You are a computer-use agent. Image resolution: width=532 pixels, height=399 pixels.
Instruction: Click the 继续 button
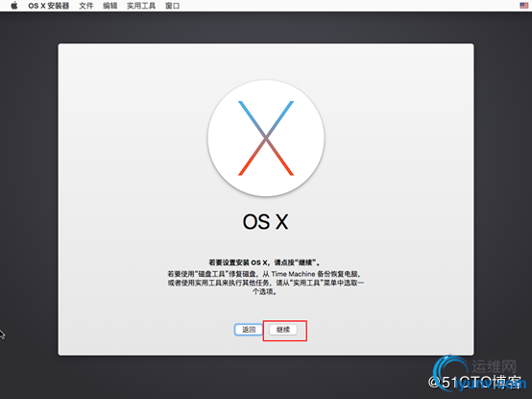point(283,330)
